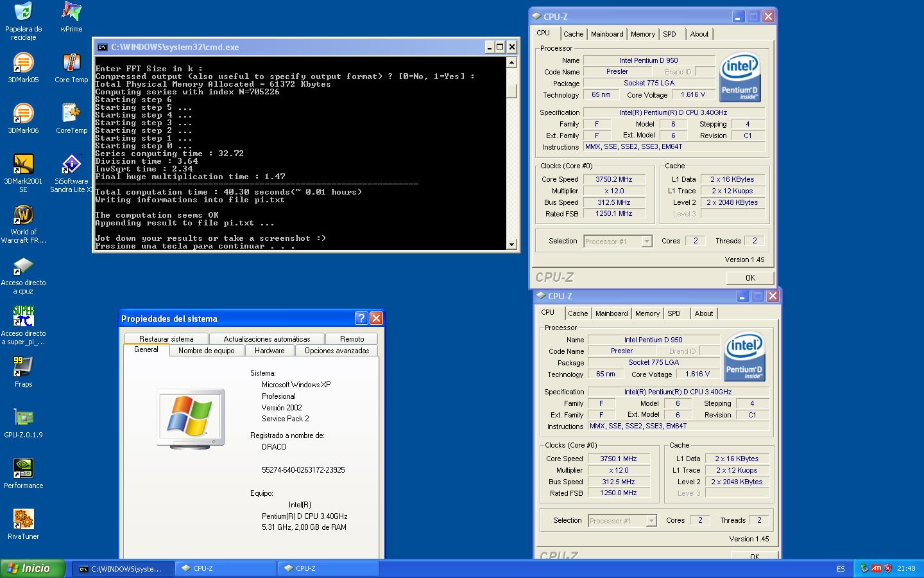Launch wPrime from the desktop

click(x=71, y=13)
